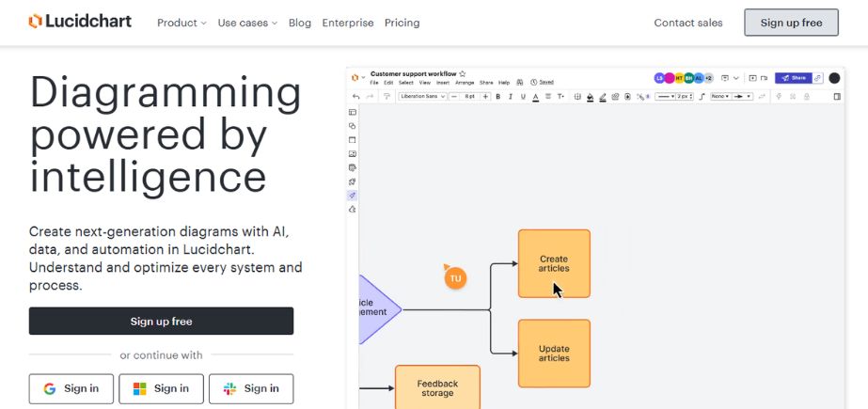Click the undo arrow
The width and height of the screenshot is (868, 409).
(x=356, y=96)
